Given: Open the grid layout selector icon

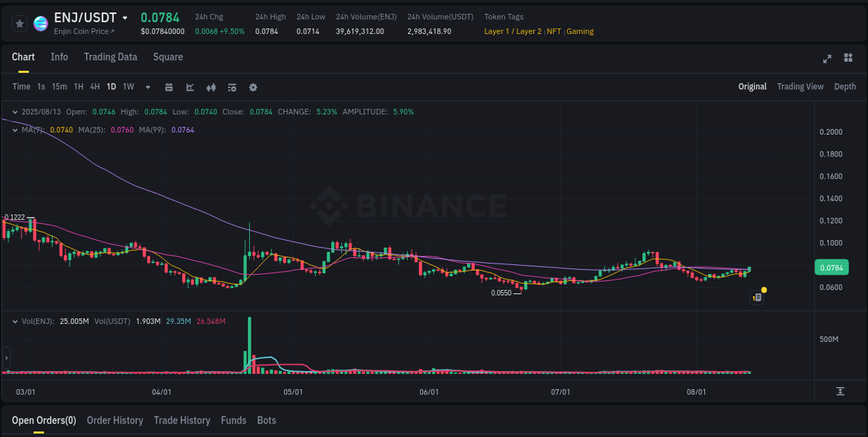Looking at the screenshot, I should pos(847,59).
